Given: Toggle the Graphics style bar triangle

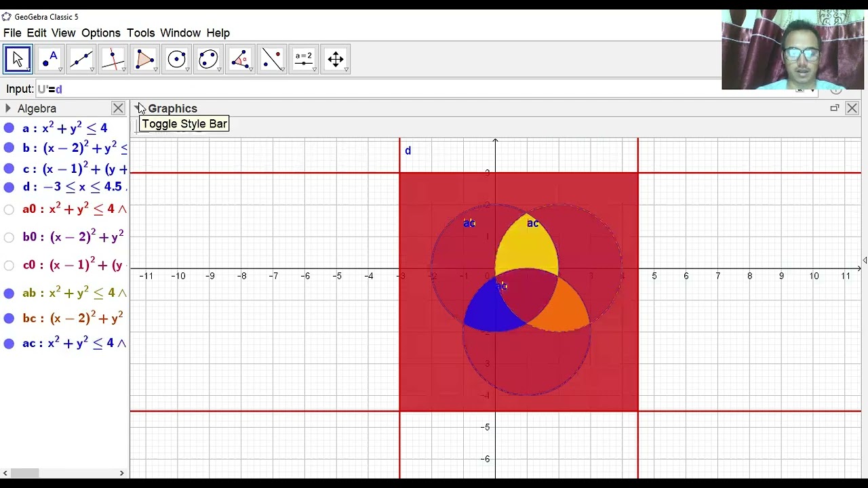Looking at the screenshot, I should pyautogui.click(x=138, y=108).
